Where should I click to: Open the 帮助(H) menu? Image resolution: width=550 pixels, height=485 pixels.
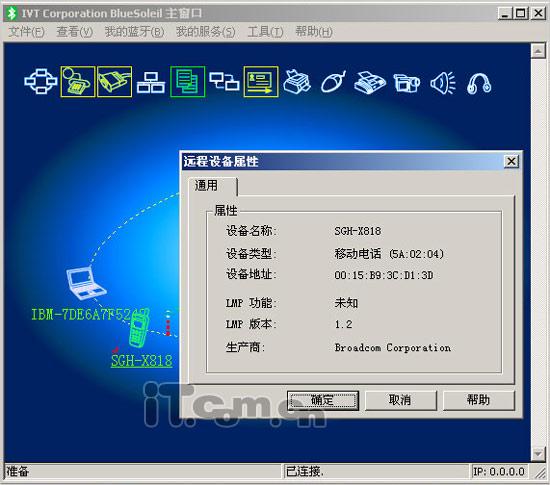[314, 32]
